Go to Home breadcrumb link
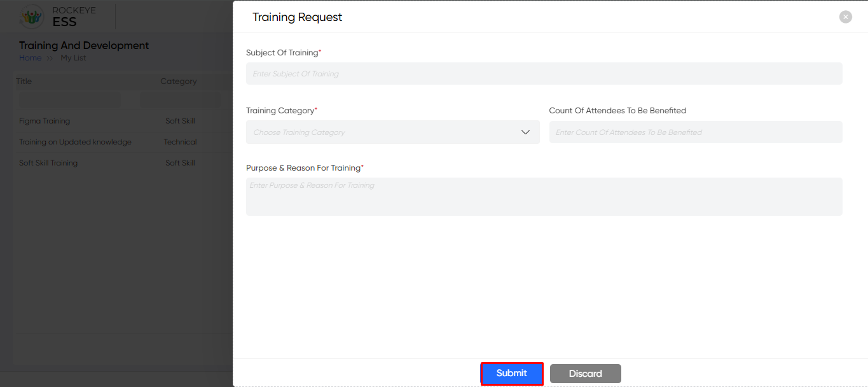The image size is (868, 387). (x=30, y=58)
